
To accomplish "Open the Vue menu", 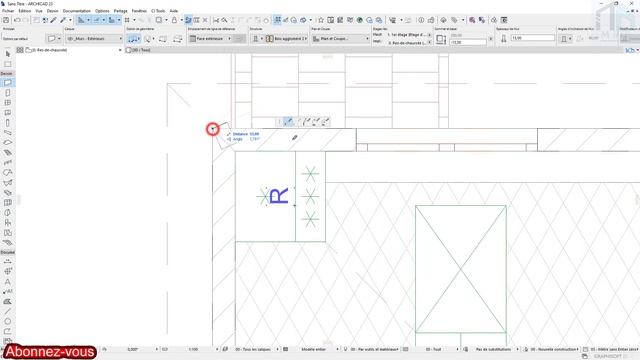I will point(39,11).
